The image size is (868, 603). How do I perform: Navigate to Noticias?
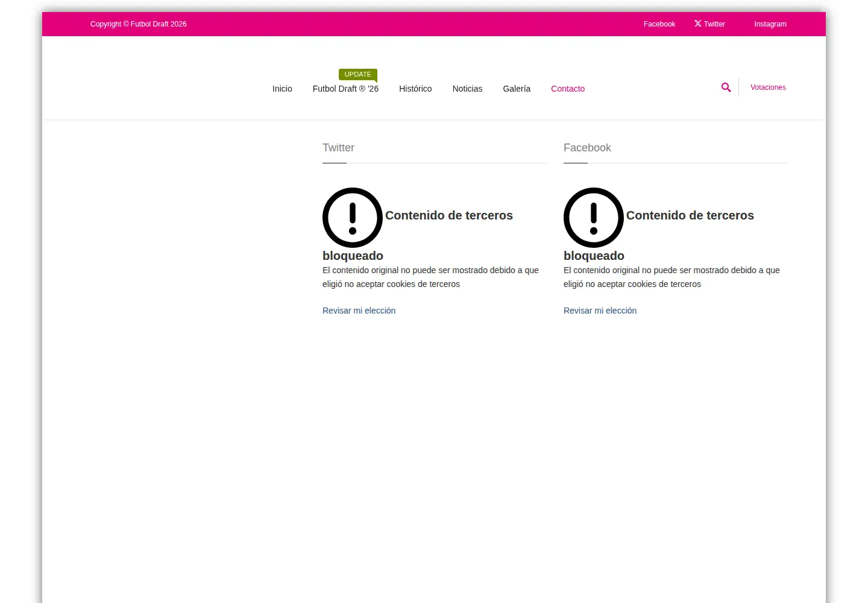(467, 89)
